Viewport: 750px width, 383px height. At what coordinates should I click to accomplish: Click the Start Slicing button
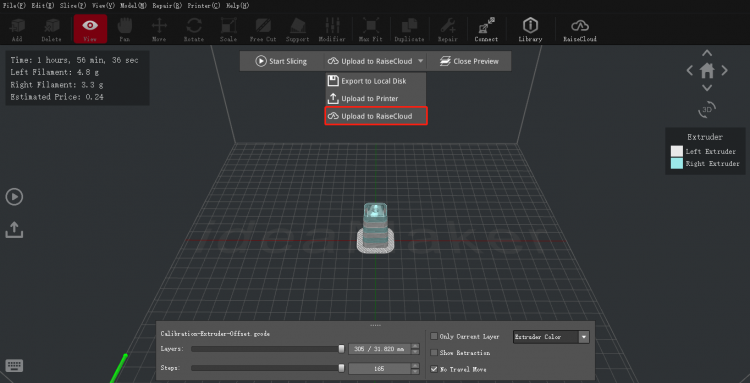281,61
